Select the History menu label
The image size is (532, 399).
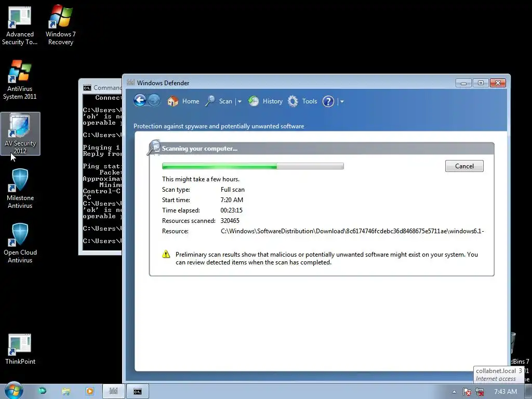272,101
